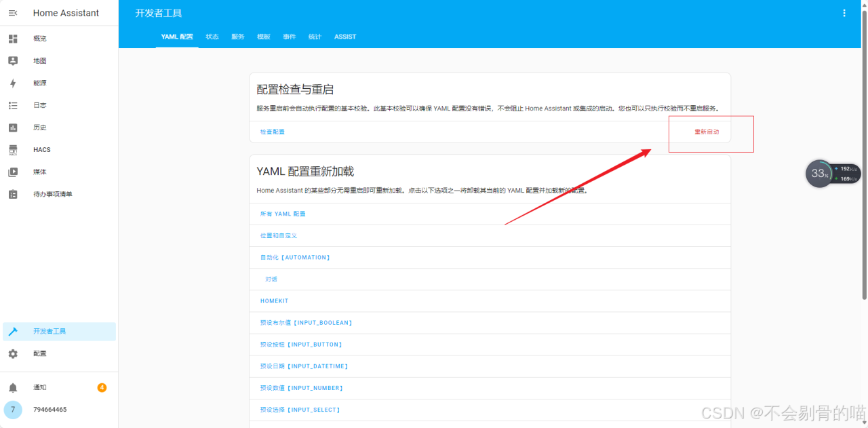Click 检查配置 to validate configuration

click(x=274, y=132)
